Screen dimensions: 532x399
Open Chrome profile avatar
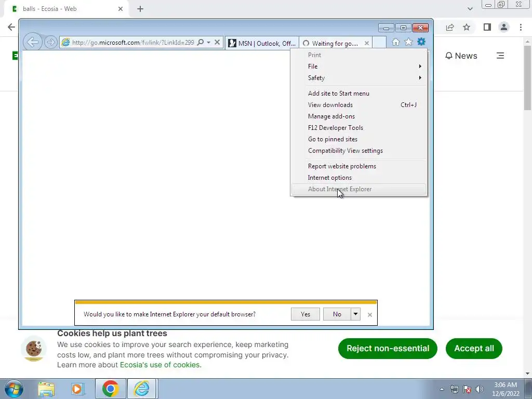[x=504, y=27]
